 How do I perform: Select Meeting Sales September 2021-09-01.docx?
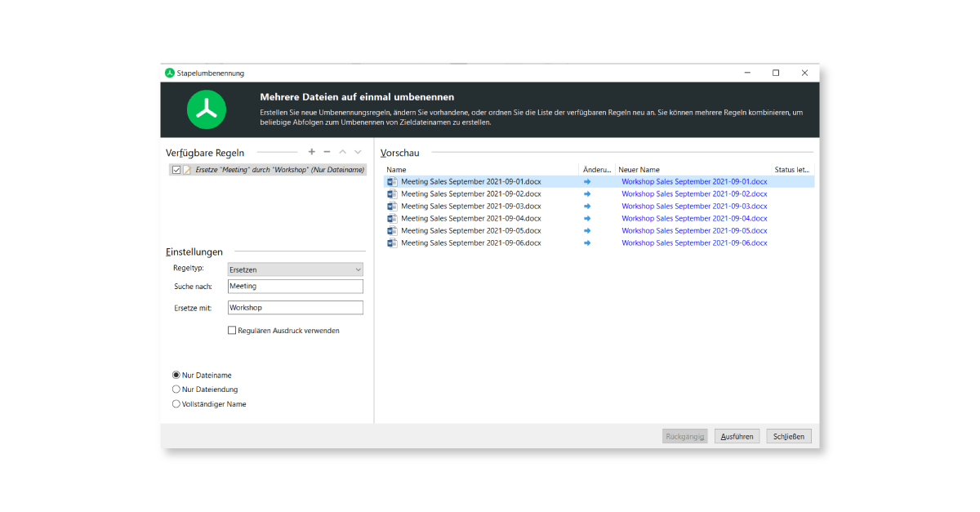click(470, 182)
